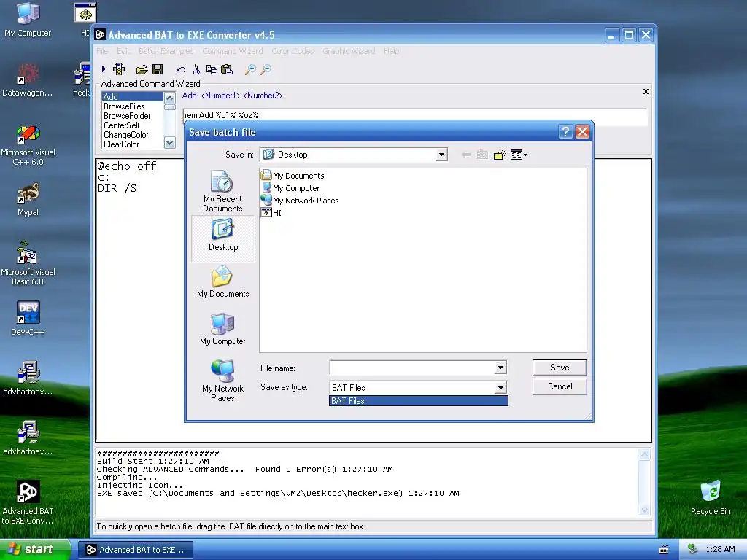Click the File name input field

click(x=413, y=367)
